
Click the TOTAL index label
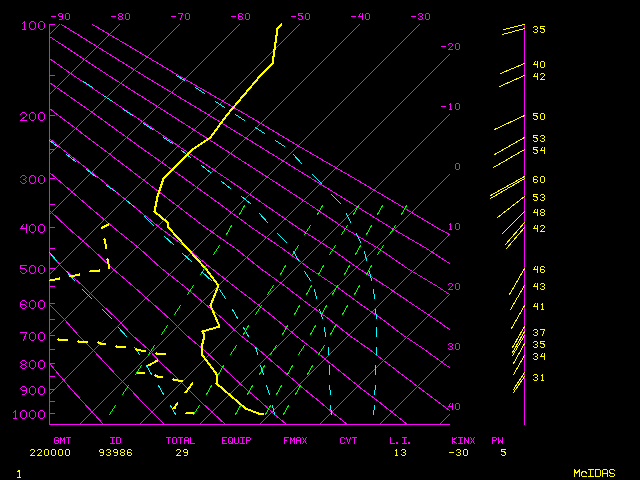point(180,440)
